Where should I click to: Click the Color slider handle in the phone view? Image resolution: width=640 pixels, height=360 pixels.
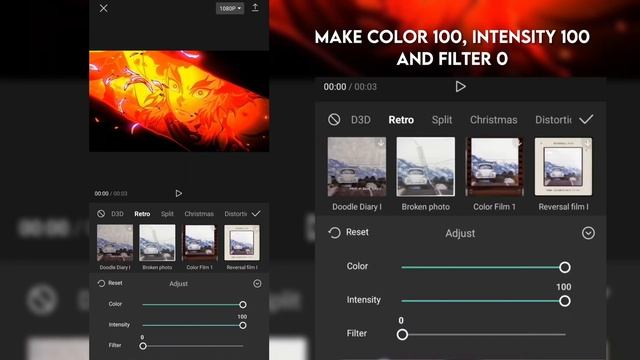[243, 304]
